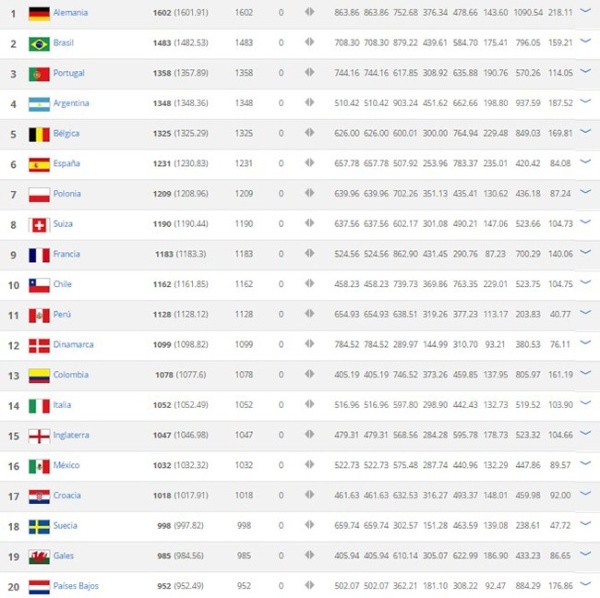Click the Suiza flag icon

(x=39, y=224)
